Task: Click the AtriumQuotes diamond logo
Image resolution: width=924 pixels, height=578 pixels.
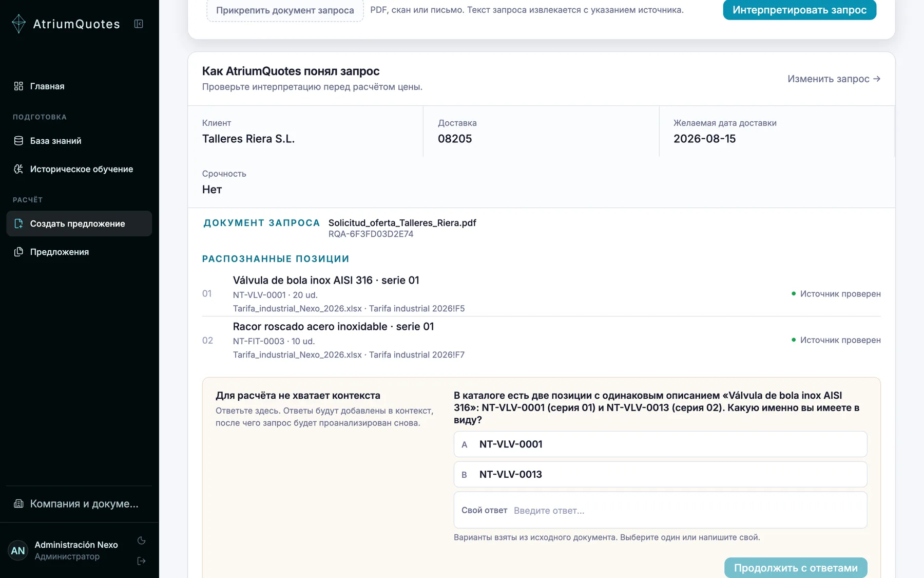Action: (18, 24)
